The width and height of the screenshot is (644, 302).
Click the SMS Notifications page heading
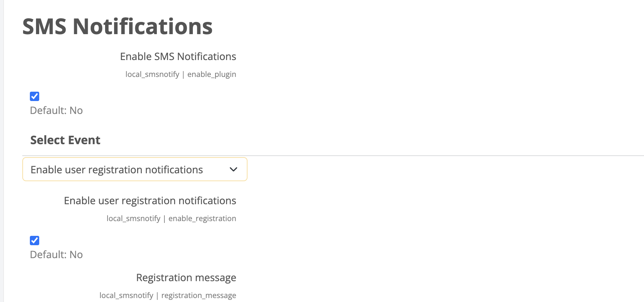tap(117, 27)
